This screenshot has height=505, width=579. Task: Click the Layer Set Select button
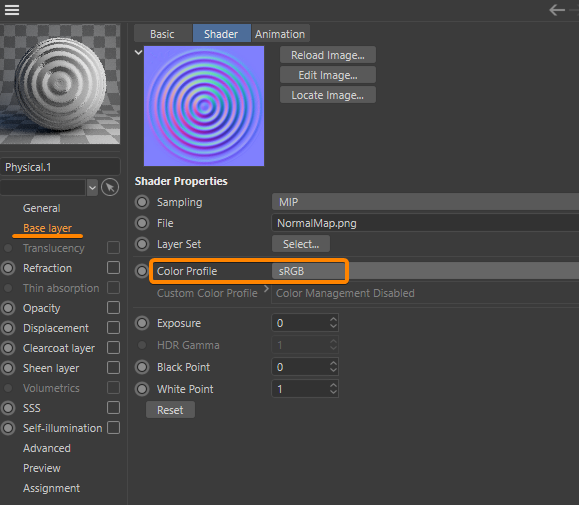pyautogui.click(x=301, y=244)
